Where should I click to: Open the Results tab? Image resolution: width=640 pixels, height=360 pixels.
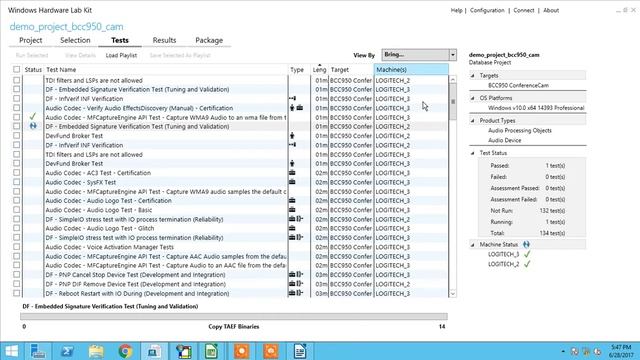point(164,40)
